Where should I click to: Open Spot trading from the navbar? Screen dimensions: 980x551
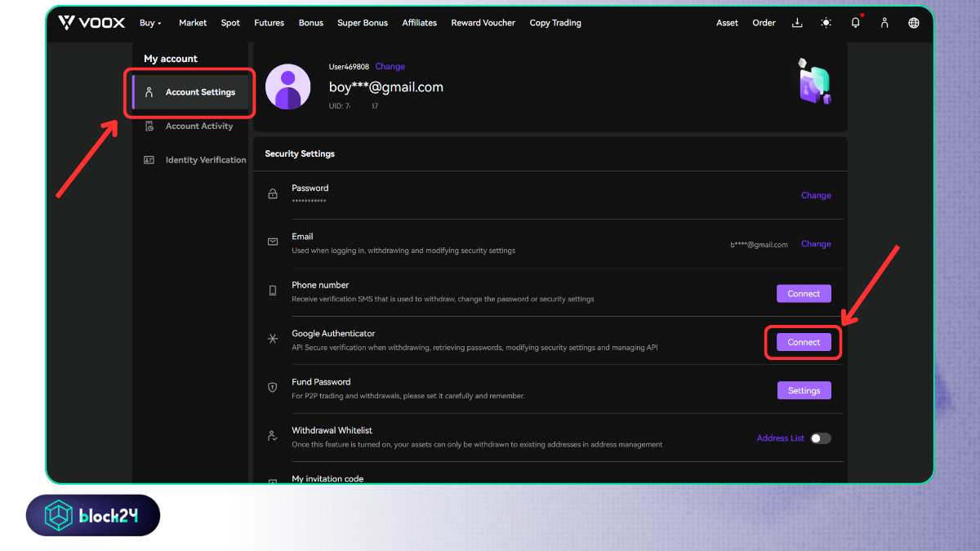click(x=230, y=23)
